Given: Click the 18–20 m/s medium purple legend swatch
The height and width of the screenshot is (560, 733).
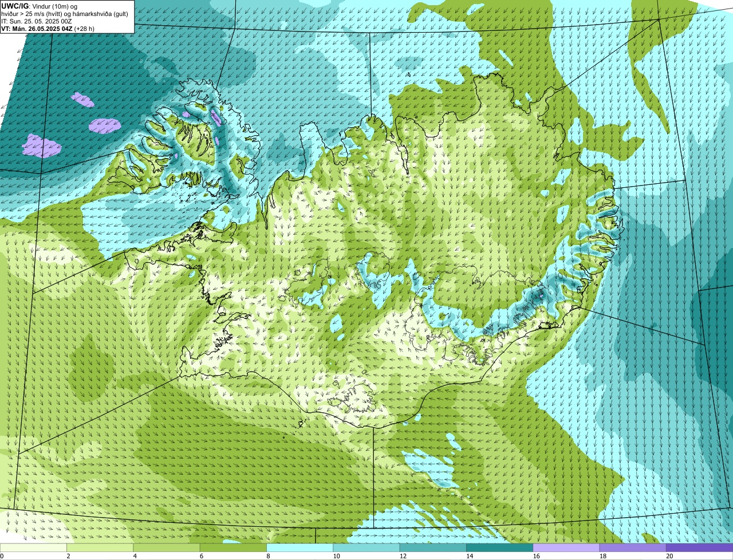Looking at the screenshot, I should (x=633, y=548).
